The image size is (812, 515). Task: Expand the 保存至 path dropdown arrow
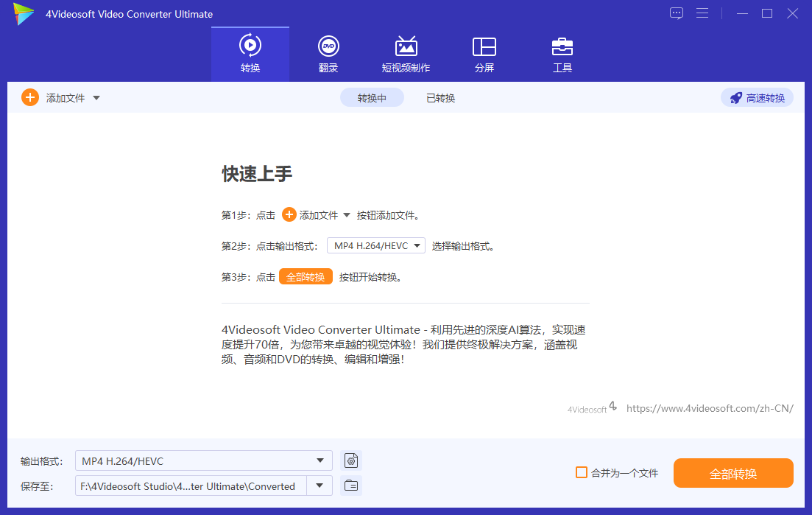pyautogui.click(x=320, y=486)
